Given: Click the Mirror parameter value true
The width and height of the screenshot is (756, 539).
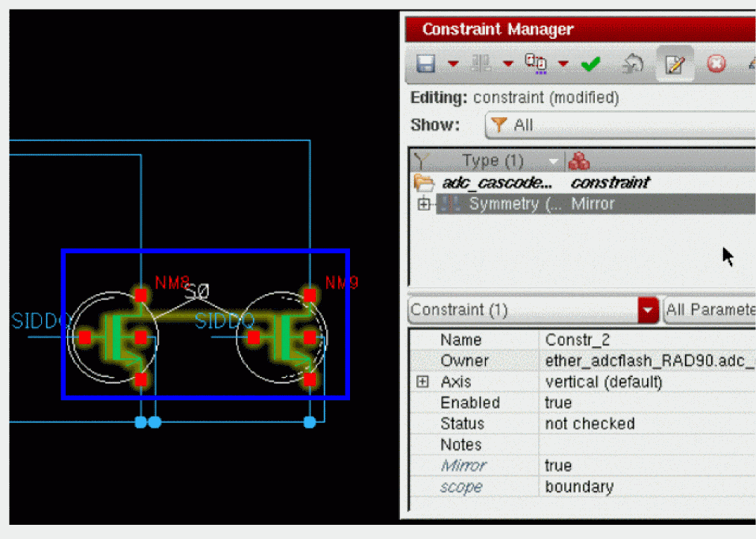Looking at the screenshot, I should pos(558,466).
